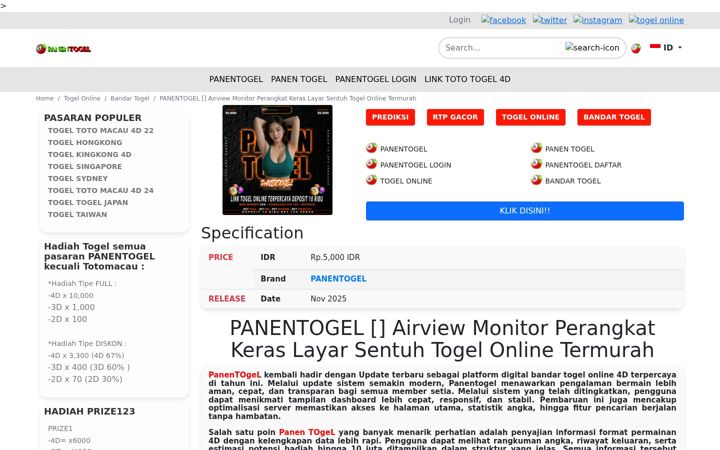Select PANENTOGEL LOGIN in navigation menu
The height and width of the screenshot is (450, 720).
pos(376,79)
